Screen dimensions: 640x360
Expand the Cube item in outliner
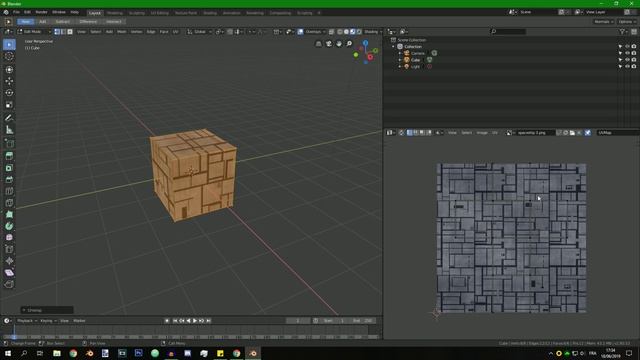tap(400, 60)
